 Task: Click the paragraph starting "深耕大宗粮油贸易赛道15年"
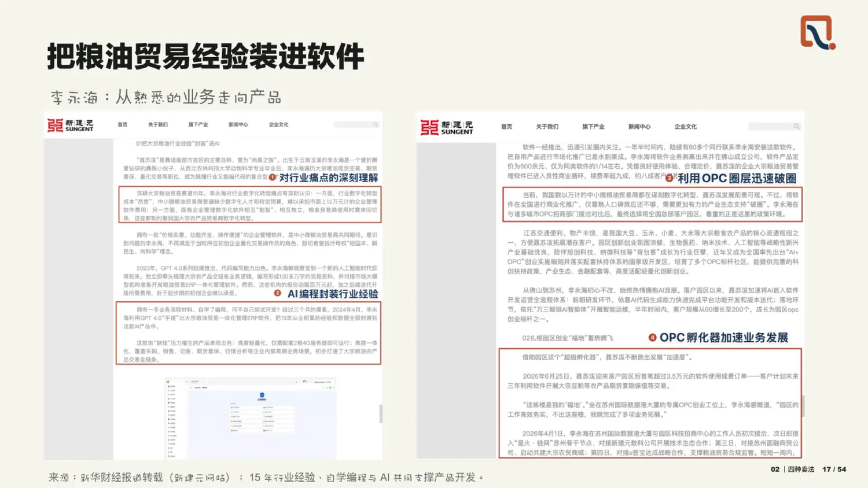pyautogui.click(x=250, y=206)
